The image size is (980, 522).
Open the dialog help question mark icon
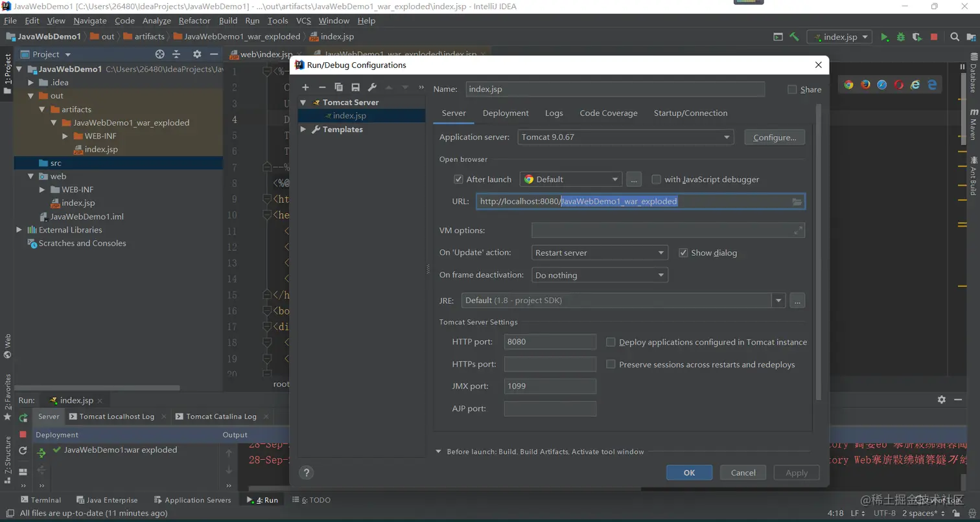(307, 473)
